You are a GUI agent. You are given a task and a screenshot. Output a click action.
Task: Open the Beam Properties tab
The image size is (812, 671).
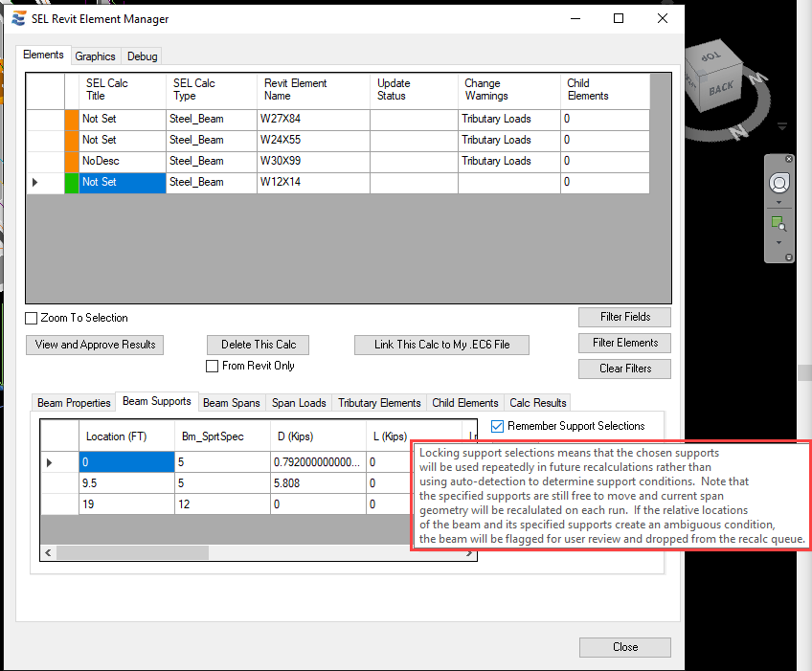tap(74, 403)
